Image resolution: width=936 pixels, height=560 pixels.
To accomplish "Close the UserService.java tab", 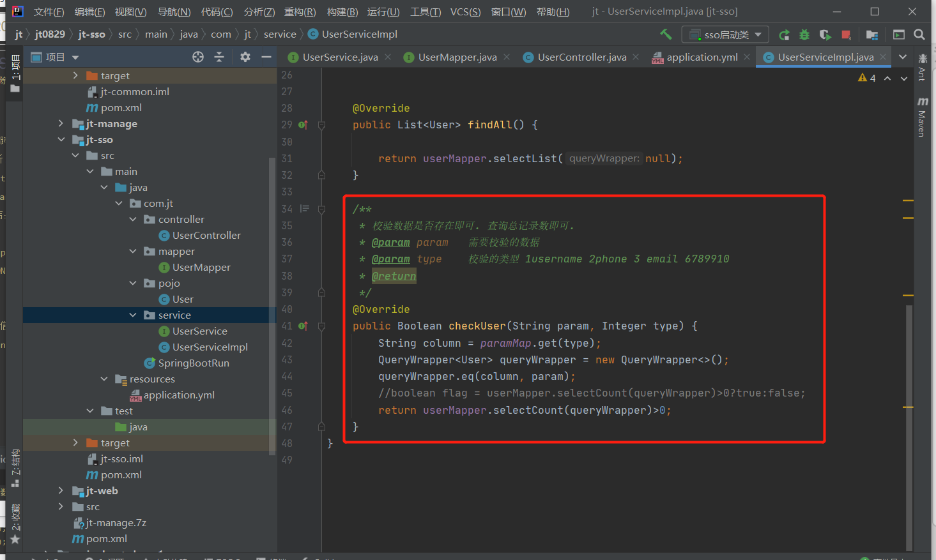I will pyautogui.click(x=388, y=57).
